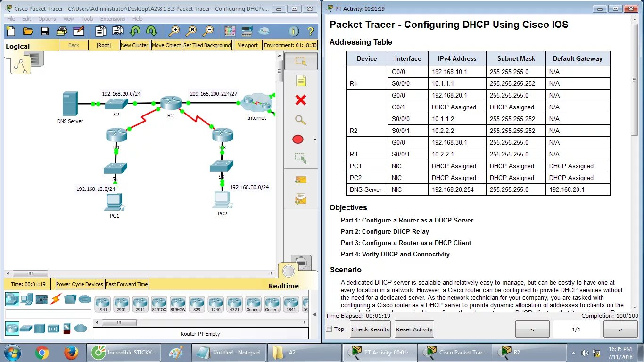Open dropdown arrow beside the ellipse tool
The height and width of the screenshot is (362, 644).
314,140
